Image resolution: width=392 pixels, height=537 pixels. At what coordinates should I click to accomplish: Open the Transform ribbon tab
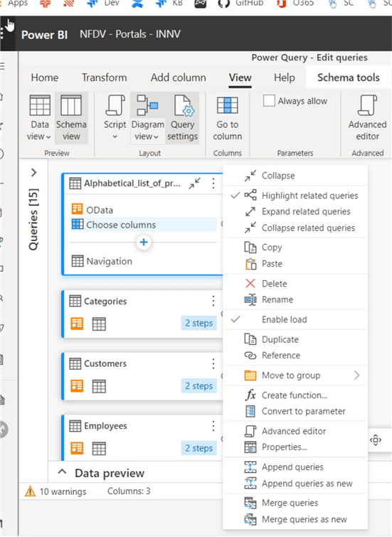tap(104, 78)
